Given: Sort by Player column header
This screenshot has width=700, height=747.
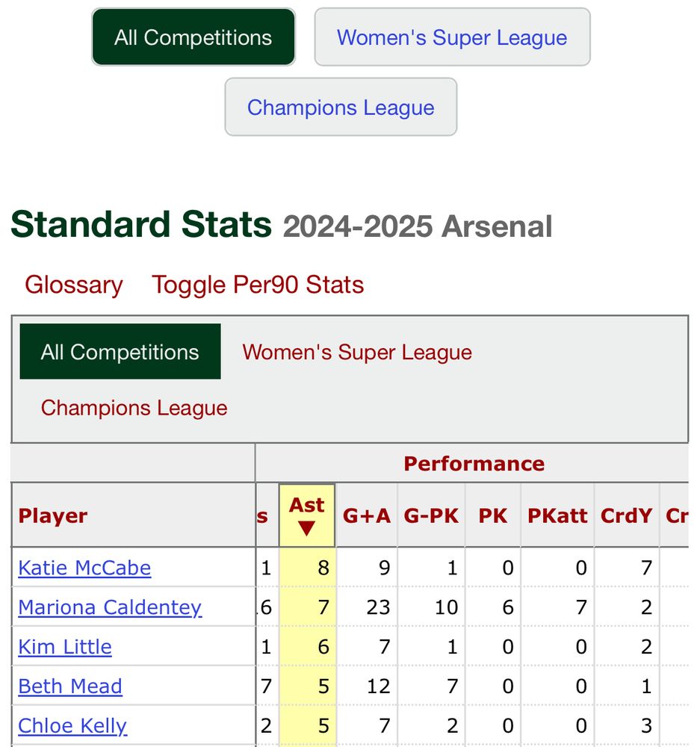Looking at the screenshot, I should [53, 516].
